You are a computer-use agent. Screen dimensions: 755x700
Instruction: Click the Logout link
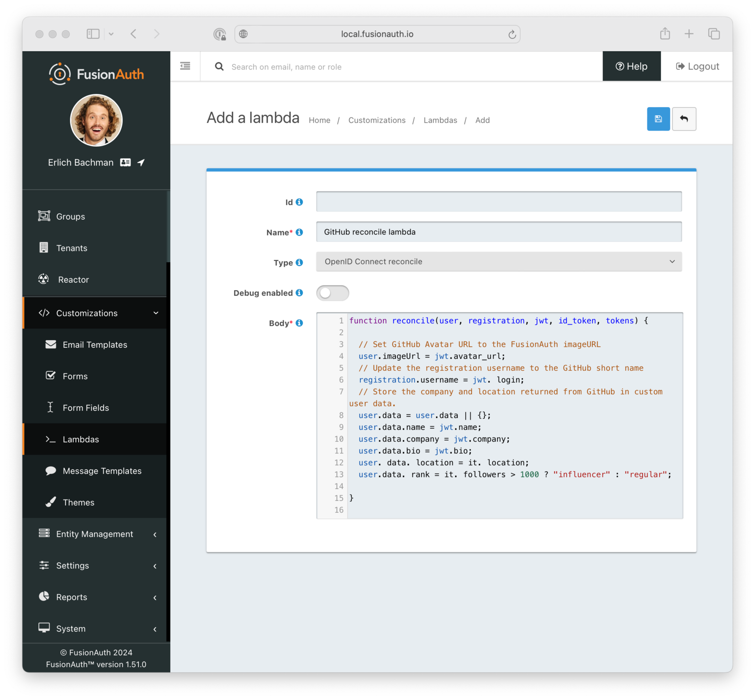(697, 66)
